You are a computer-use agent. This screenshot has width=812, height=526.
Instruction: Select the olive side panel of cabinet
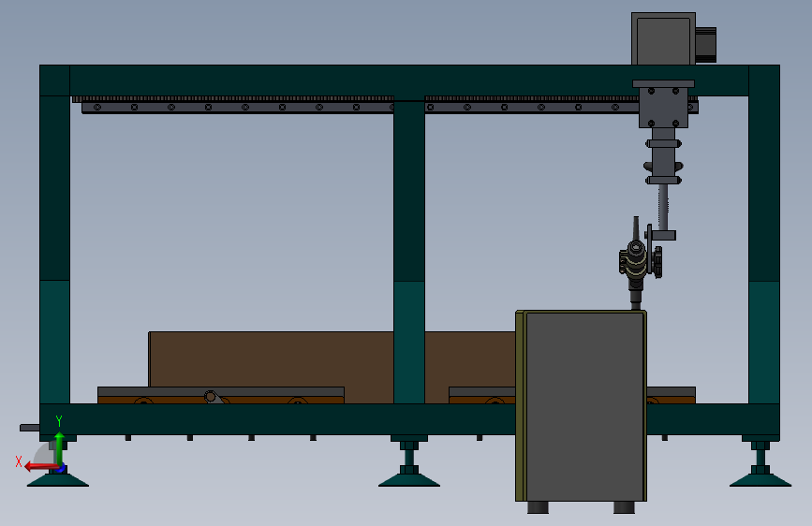click(x=521, y=406)
